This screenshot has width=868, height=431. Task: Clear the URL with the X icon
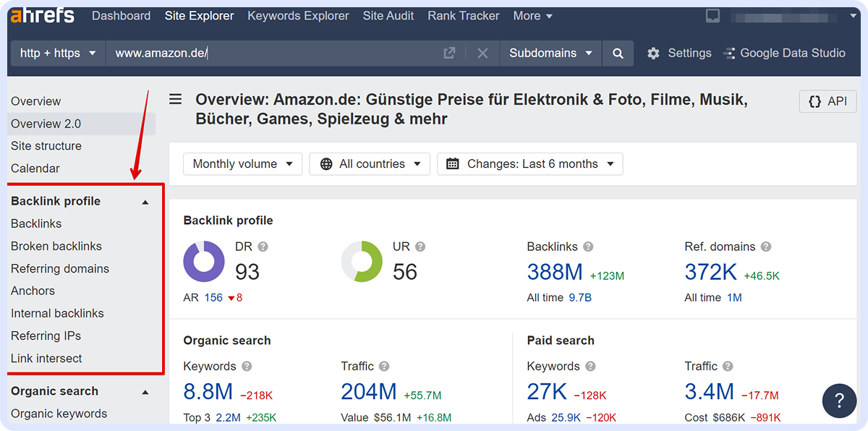[x=482, y=54]
